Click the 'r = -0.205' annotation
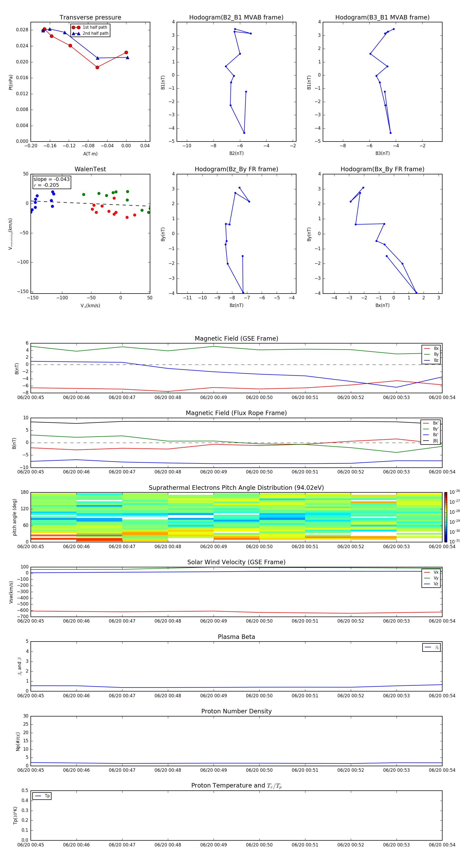This screenshot has width=473, height=868. (47, 185)
